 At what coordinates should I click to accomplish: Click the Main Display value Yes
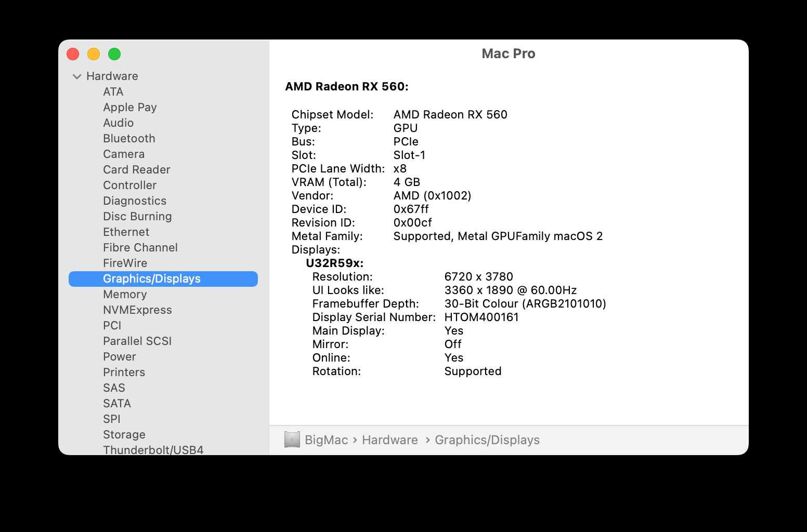coord(454,330)
